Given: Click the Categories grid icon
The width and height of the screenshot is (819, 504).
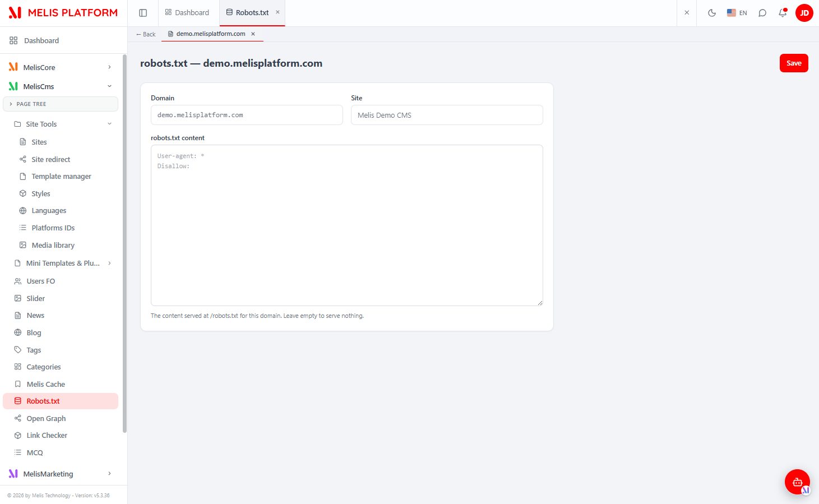Looking at the screenshot, I should coord(18,367).
